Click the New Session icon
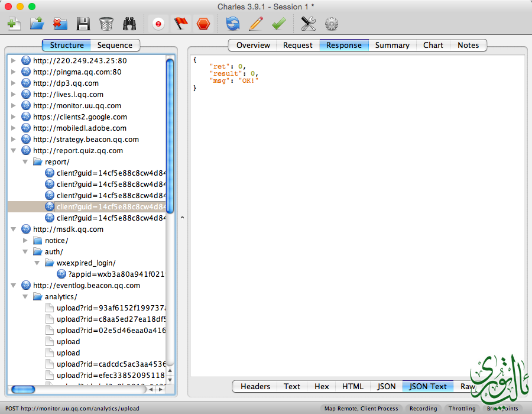Image resolution: width=532 pixels, height=414 pixels. [14, 24]
